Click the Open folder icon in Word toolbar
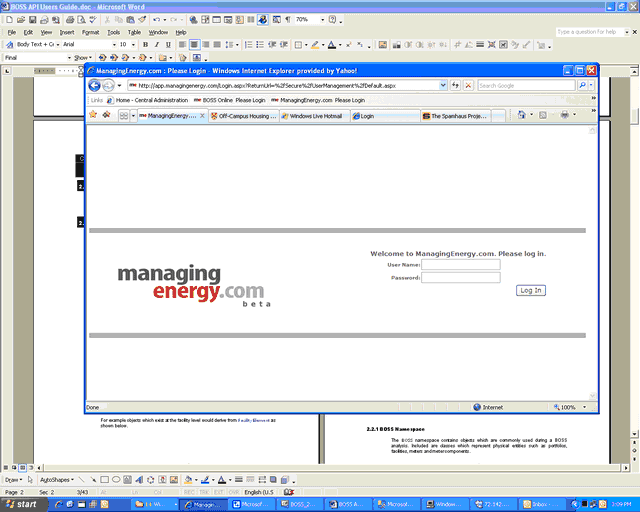Screen dimensions: 640x512 point(21,20)
